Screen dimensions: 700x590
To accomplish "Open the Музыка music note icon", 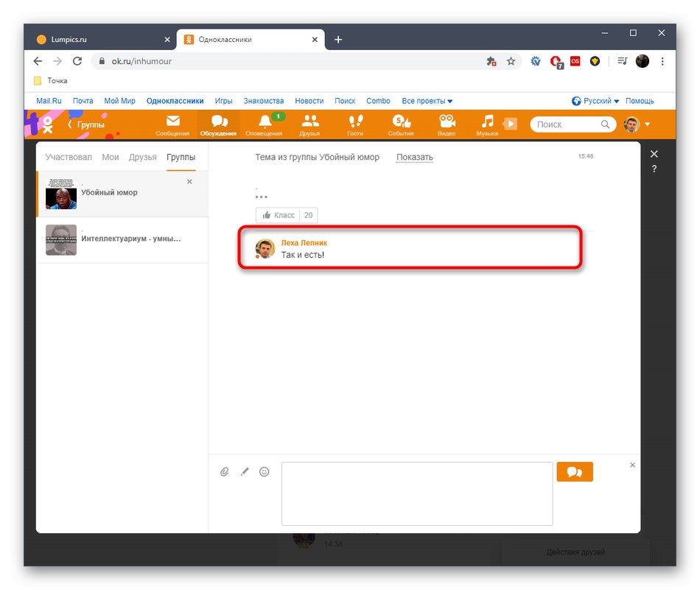I will [487, 124].
